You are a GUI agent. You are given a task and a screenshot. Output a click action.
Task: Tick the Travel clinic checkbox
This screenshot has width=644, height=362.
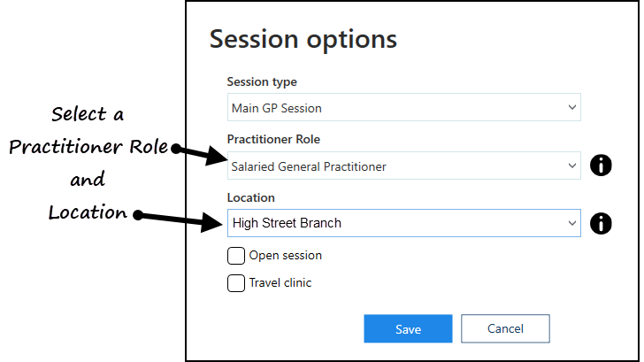pyautogui.click(x=236, y=283)
